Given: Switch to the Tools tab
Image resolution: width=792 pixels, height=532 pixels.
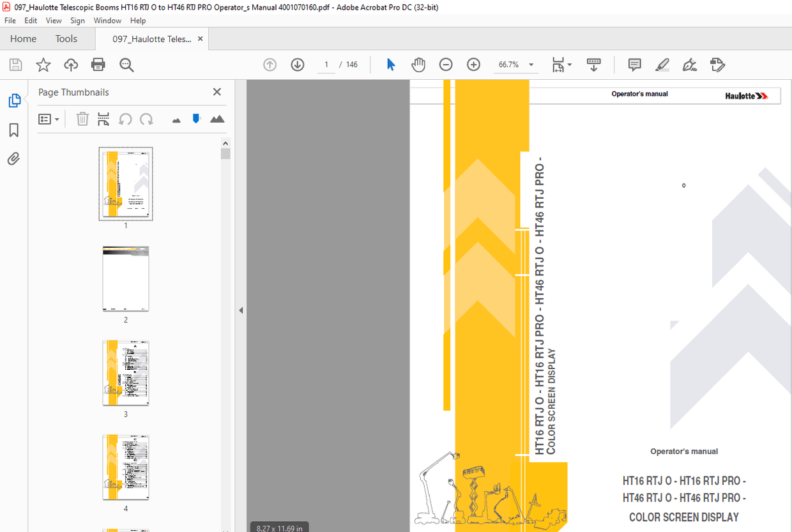Looking at the screenshot, I should tap(66, 39).
